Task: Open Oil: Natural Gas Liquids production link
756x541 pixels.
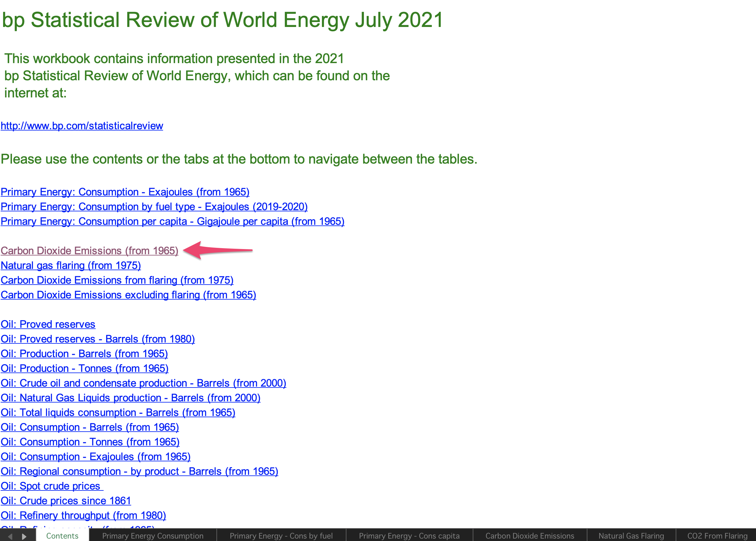Action: (130, 397)
